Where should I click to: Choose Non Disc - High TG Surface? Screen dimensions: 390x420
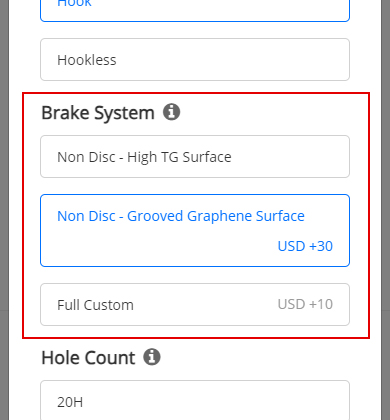click(x=195, y=156)
